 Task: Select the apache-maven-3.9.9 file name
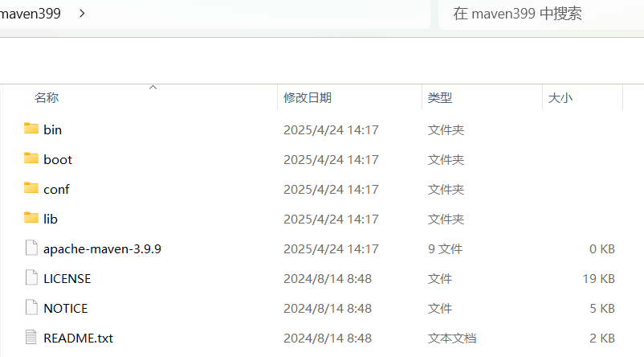click(102, 249)
